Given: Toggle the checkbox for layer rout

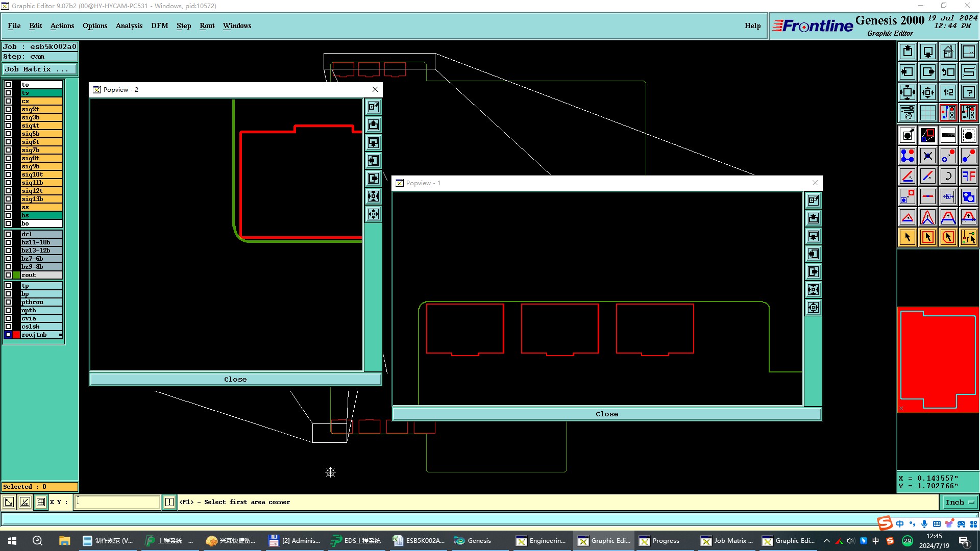Looking at the screenshot, I should [8, 275].
